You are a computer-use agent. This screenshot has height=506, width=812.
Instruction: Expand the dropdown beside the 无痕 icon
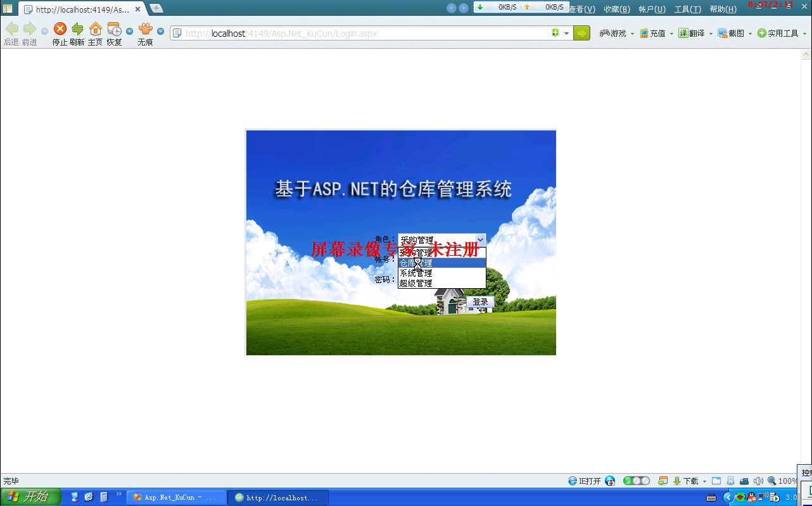(x=160, y=31)
